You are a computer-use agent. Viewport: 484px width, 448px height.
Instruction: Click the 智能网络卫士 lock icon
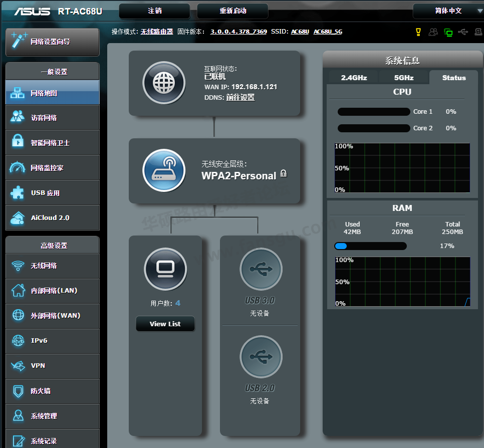pos(18,141)
